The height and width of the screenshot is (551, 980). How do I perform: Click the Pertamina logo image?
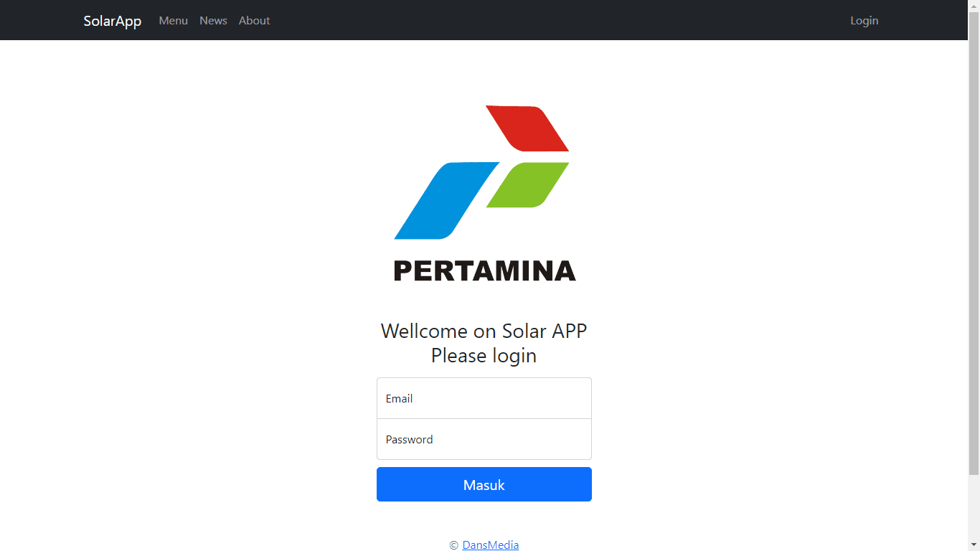[484, 193]
